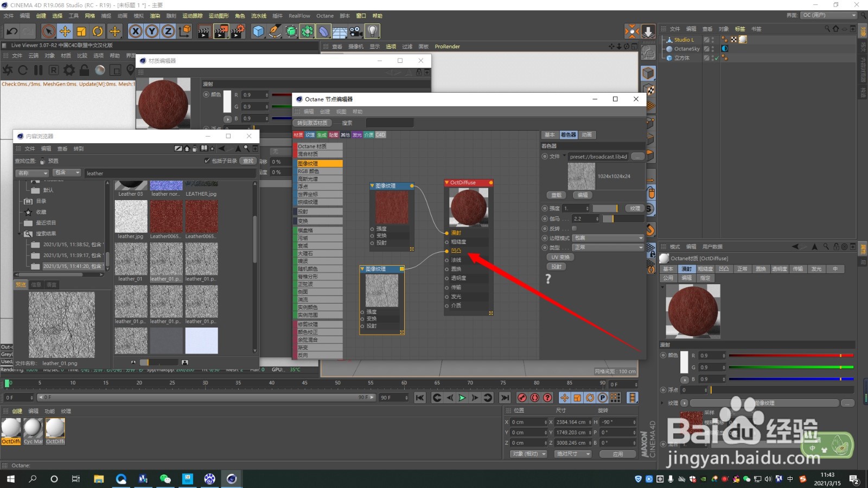868x488 pixels.
Task: Add a Camera object
Action: coord(356,31)
